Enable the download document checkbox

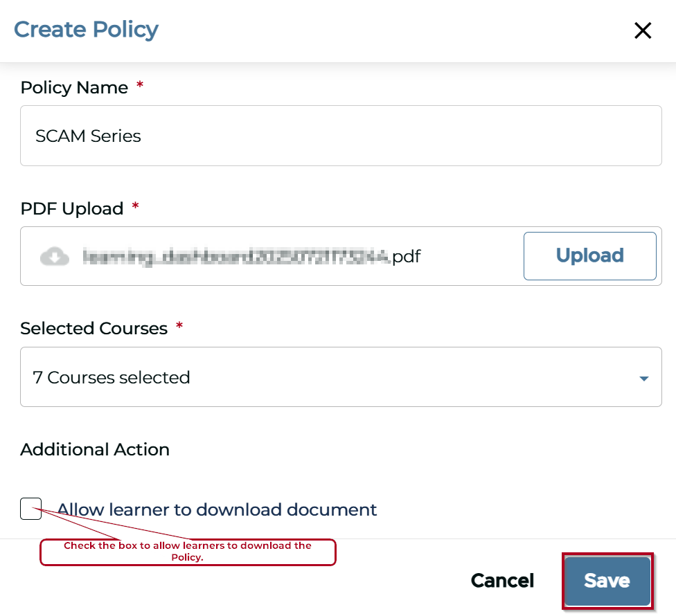(31, 509)
